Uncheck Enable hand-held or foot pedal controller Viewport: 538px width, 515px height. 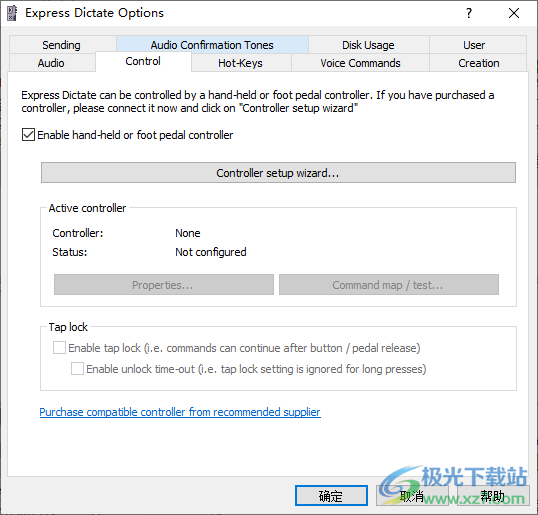point(28,135)
